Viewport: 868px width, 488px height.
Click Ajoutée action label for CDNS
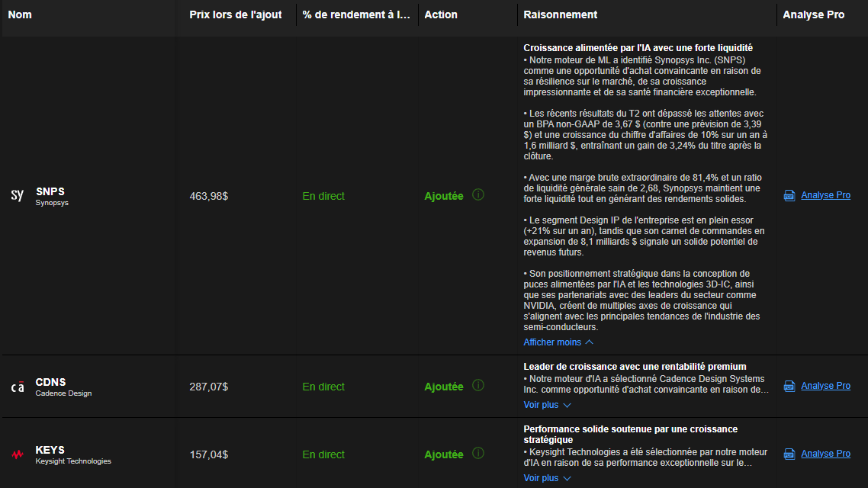(443, 387)
